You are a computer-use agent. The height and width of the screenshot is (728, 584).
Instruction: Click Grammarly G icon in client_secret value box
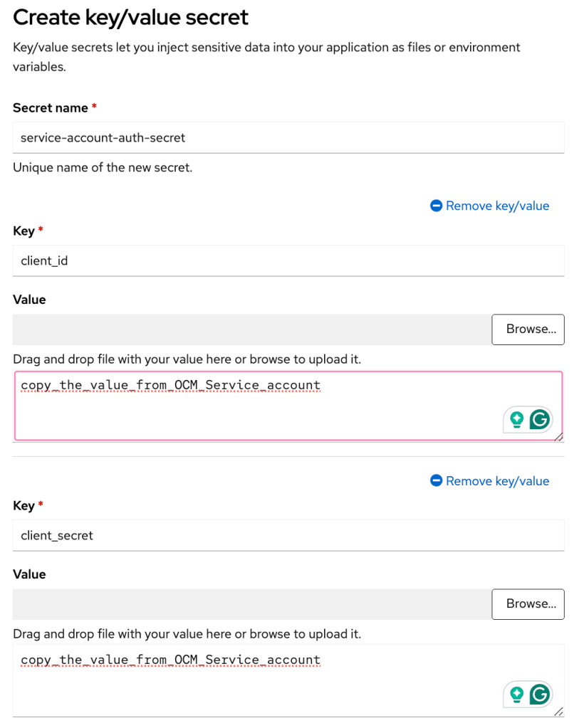pyautogui.click(x=540, y=695)
